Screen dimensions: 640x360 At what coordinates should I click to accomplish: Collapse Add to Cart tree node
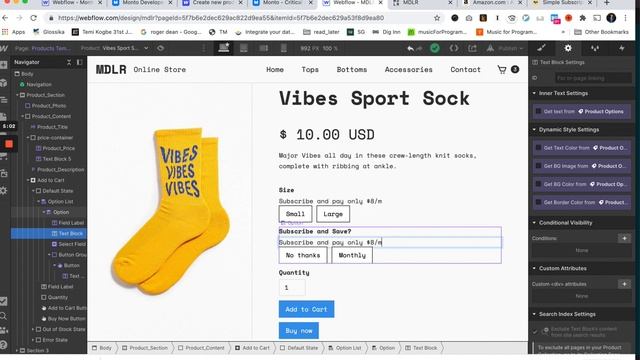pyautogui.click(x=29, y=180)
